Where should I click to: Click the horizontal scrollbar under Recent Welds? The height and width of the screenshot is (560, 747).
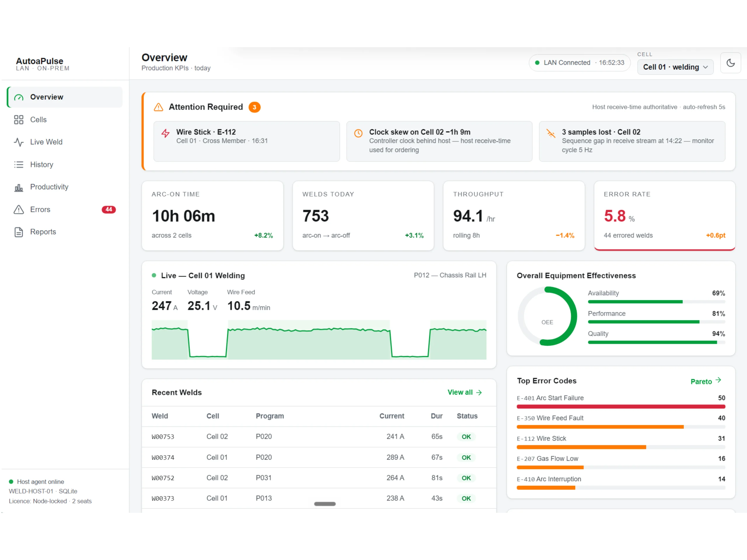coord(325,504)
